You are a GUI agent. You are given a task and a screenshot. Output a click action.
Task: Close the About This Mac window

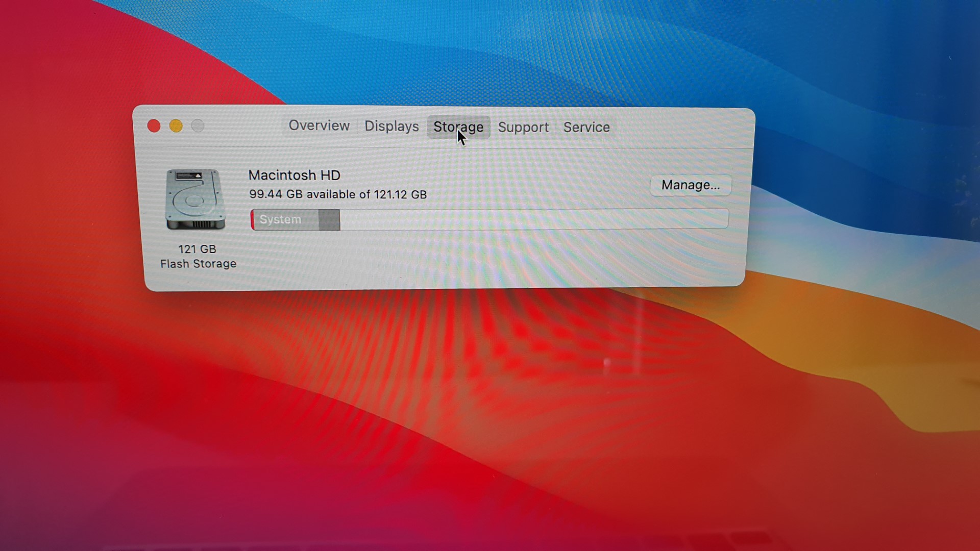(154, 126)
